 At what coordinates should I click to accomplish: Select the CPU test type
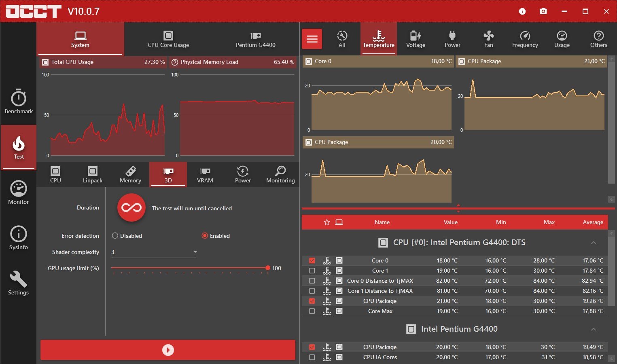(x=55, y=174)
